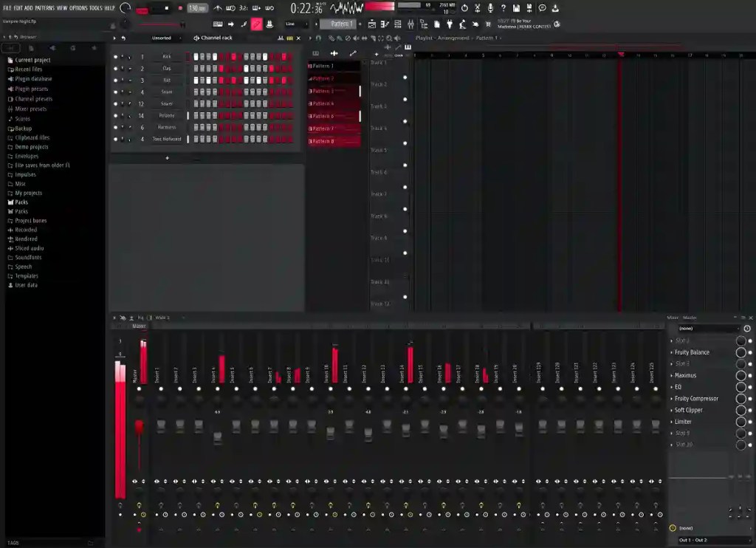Select the Snare channel button
Screen dimensions: 756x548
[166, 92]
